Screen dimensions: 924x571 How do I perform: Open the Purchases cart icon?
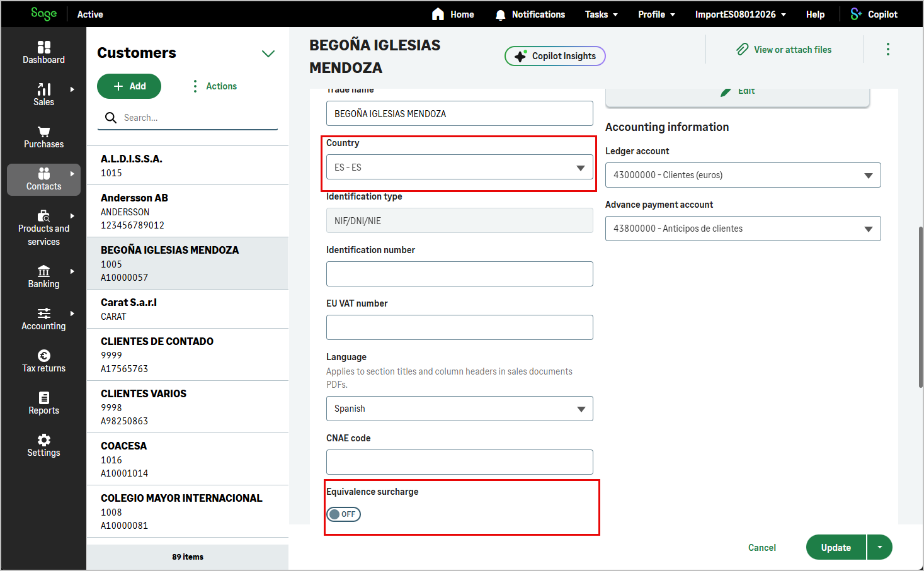[44, 132]
